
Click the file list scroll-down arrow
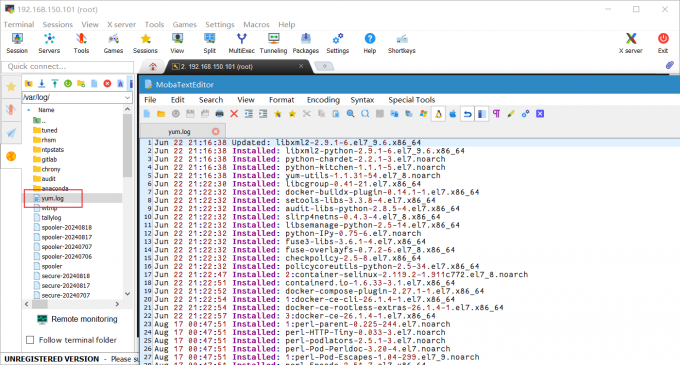pyautogui.click(x=128, y=294)
